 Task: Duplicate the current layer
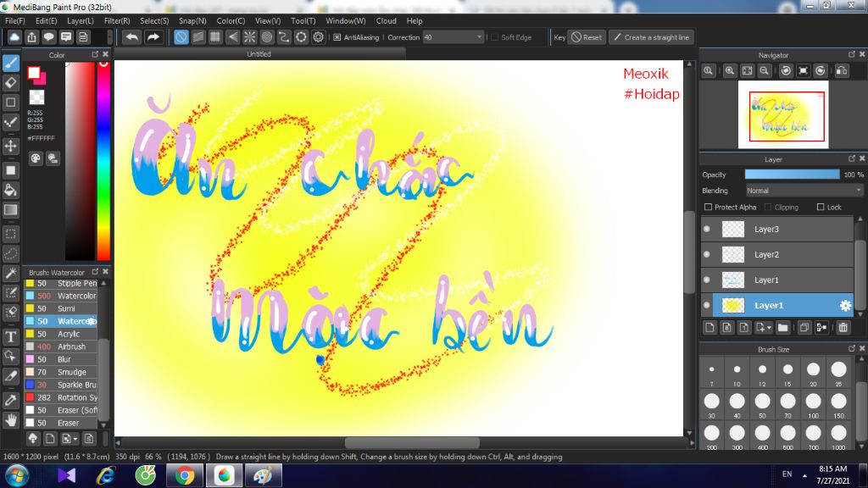[x=804, y=328]
